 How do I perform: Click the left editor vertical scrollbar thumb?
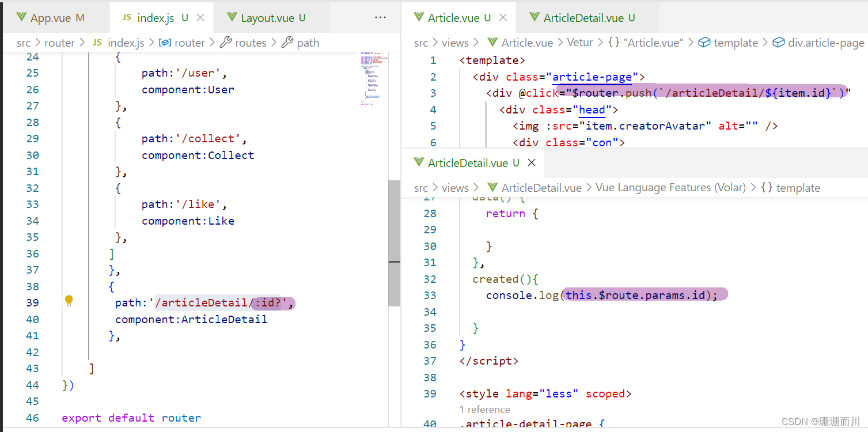click(x=394, y=243)
